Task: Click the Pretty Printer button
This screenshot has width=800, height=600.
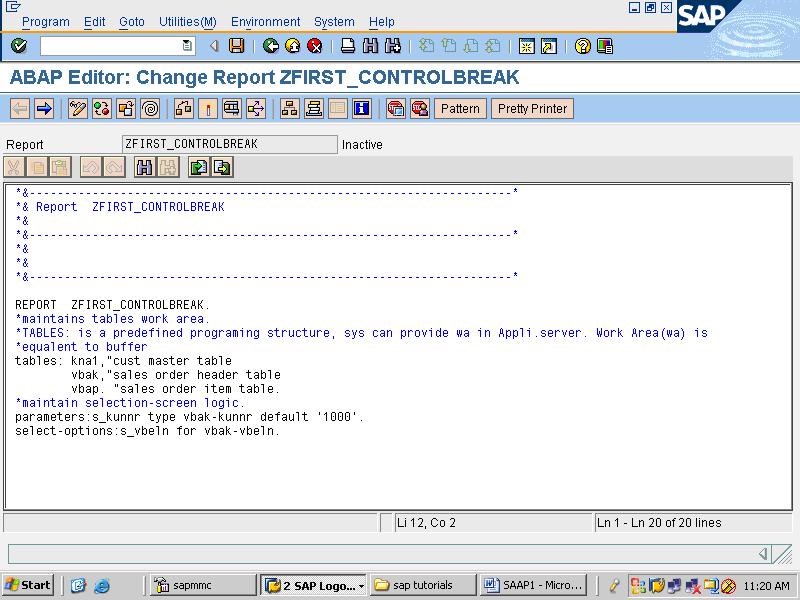Action: (x=532, y=108)
